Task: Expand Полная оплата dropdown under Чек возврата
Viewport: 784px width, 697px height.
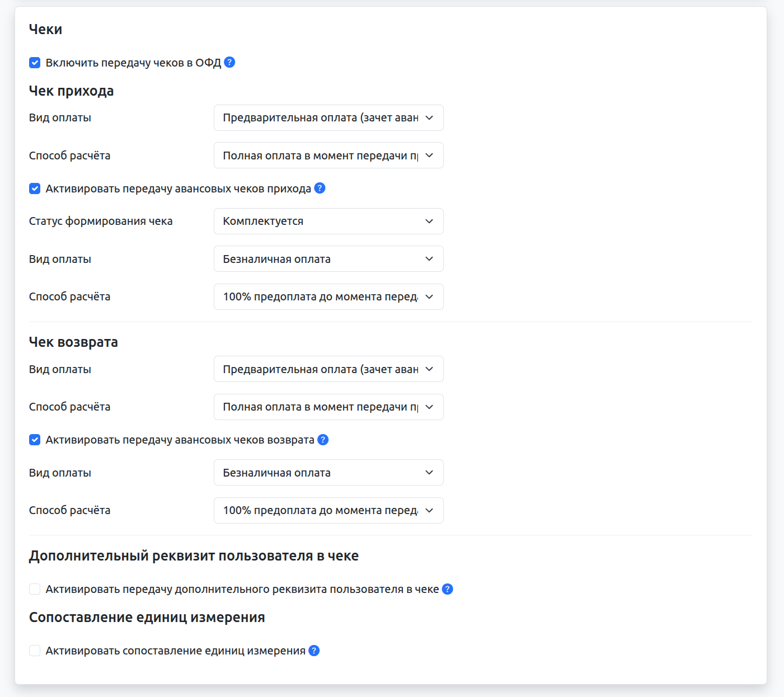Action: pos(328,407)
